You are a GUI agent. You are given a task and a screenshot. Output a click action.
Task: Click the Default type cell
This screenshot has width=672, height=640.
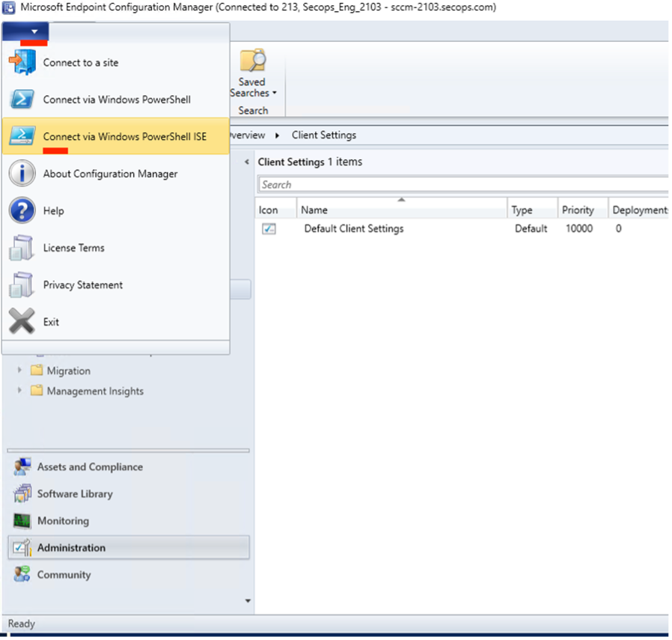pos(531,228)
